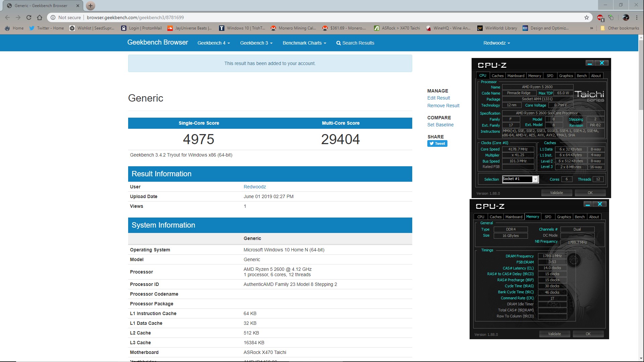Open the ASRock > X470 Taichi bookmark
Image resolution: width=644 pixels, height=362 pixels.
pos(397,28)
